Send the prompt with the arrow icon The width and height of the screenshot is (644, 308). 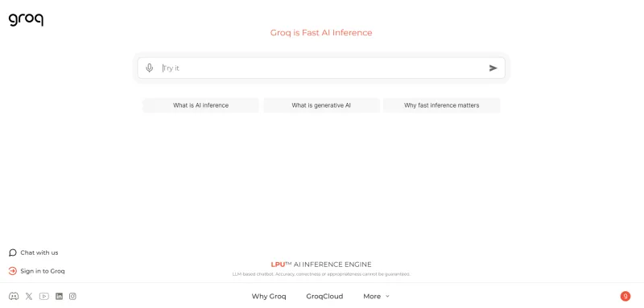pyautogui.click(x=493, y=68)
